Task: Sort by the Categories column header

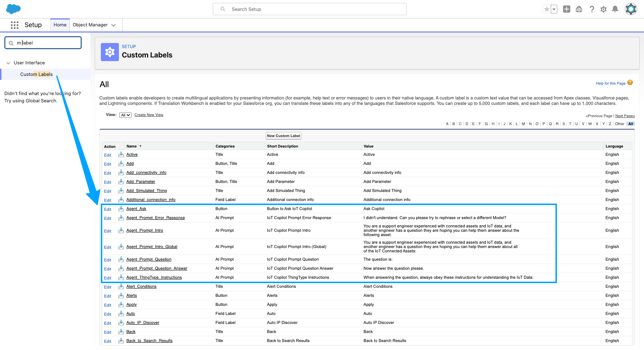Action: pos(225,146)
